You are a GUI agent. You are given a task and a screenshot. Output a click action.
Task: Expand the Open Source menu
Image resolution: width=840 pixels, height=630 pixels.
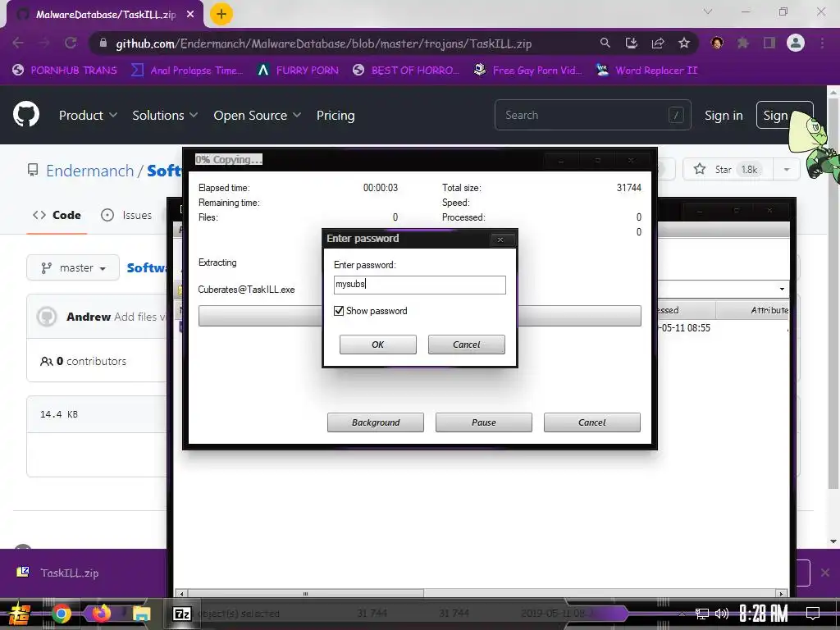pyautogui.click(x=257, y=115)
